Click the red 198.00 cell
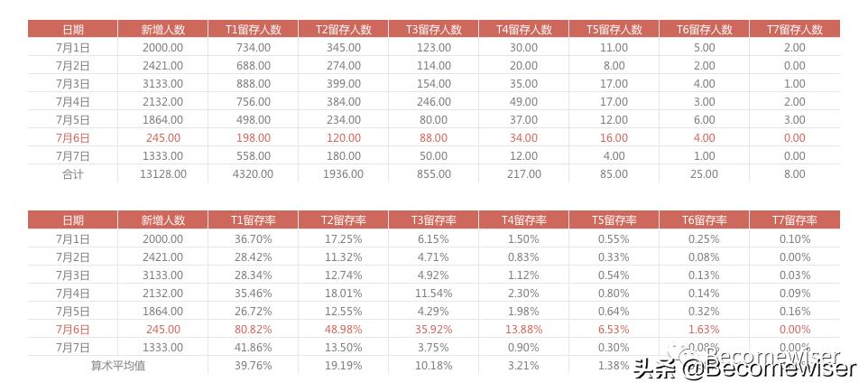The width and height of the screenshot is (868, 392). point(253,137)
